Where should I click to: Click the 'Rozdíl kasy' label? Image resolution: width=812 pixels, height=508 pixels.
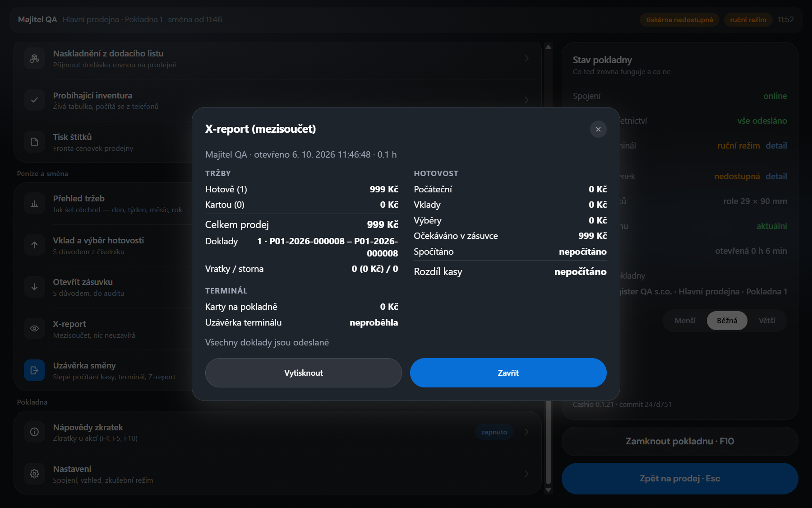click(x=438, y=272)
